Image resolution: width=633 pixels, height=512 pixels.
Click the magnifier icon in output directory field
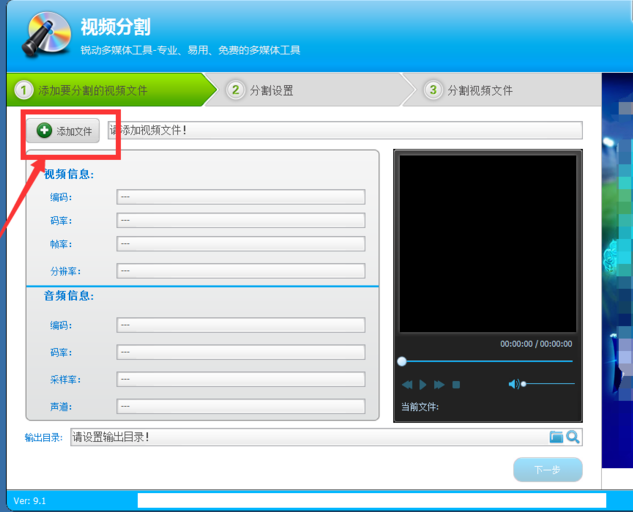pos(573,437)
